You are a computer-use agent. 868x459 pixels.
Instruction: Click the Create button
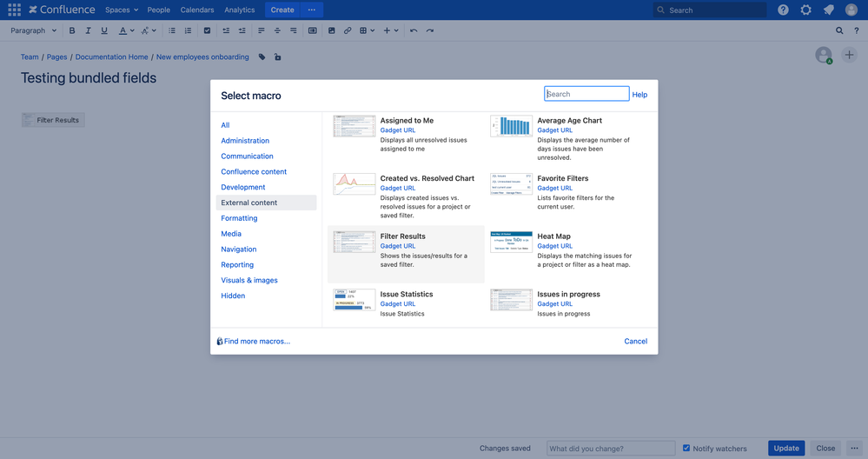[282, 10]
